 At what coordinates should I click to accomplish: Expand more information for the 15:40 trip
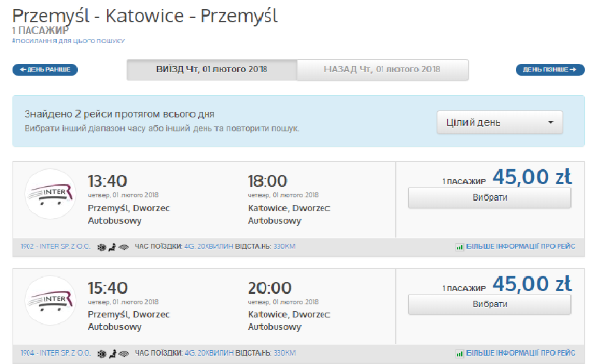click(x=515, y=353)
